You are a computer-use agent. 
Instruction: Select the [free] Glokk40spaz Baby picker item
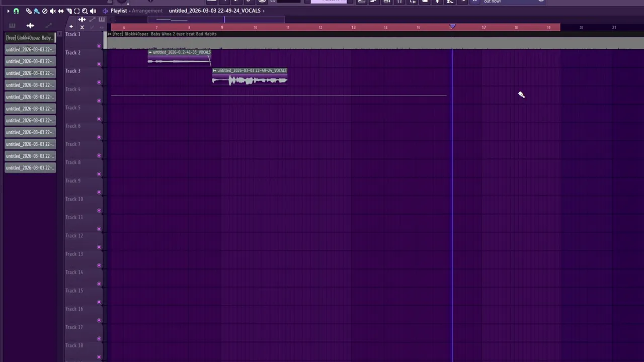[30, 38]
